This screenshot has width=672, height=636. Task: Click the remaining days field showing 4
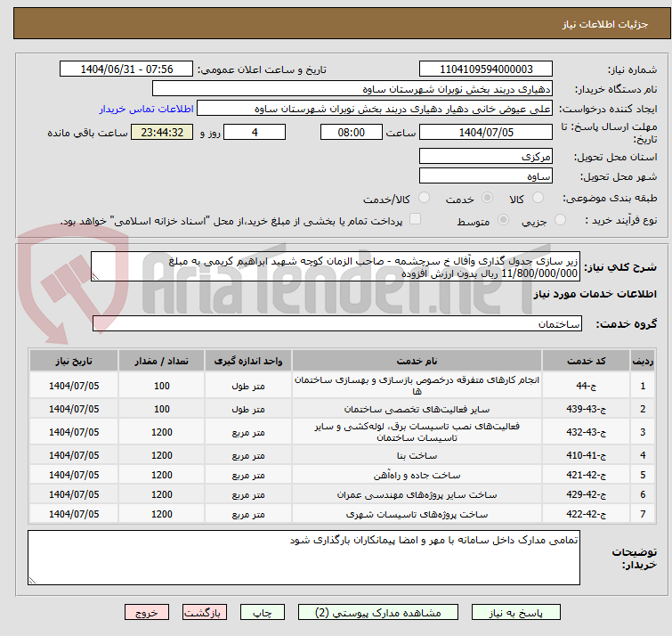(255, 132)
